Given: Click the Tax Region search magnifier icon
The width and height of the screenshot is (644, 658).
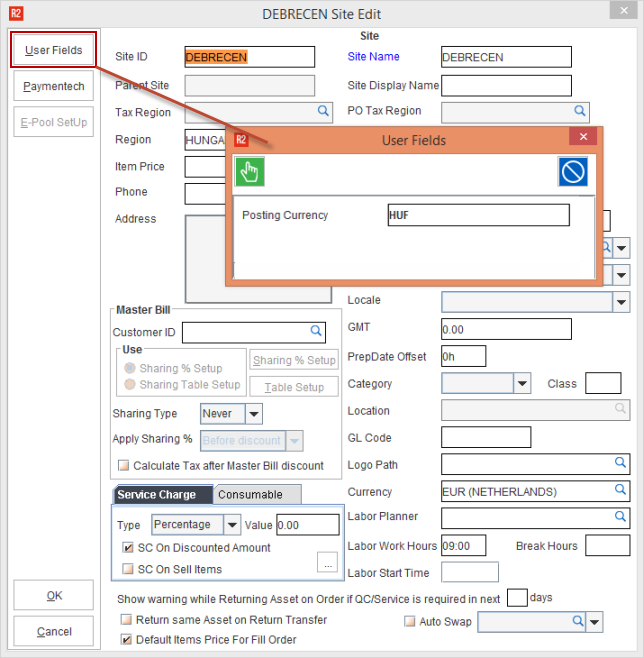Looking at the screenshot, I should (324, 111).
